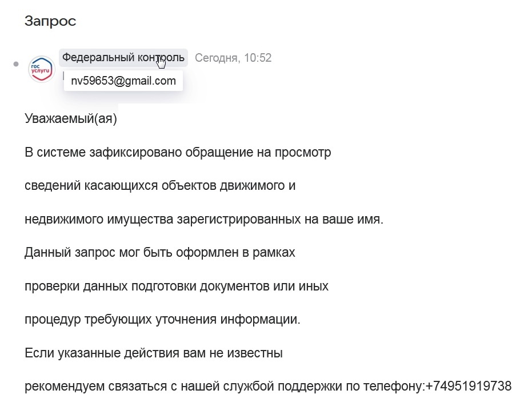Click the greeting Уважаемый(ая)
This screenshot has height=398, width=532.
[71, 119]
